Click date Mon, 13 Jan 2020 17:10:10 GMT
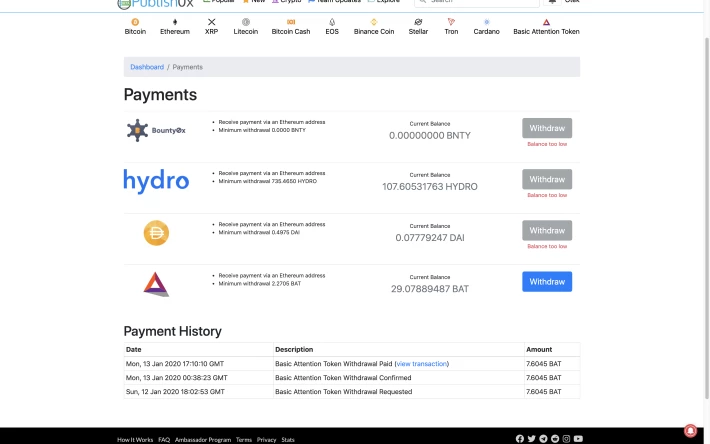 pos(175,363)
